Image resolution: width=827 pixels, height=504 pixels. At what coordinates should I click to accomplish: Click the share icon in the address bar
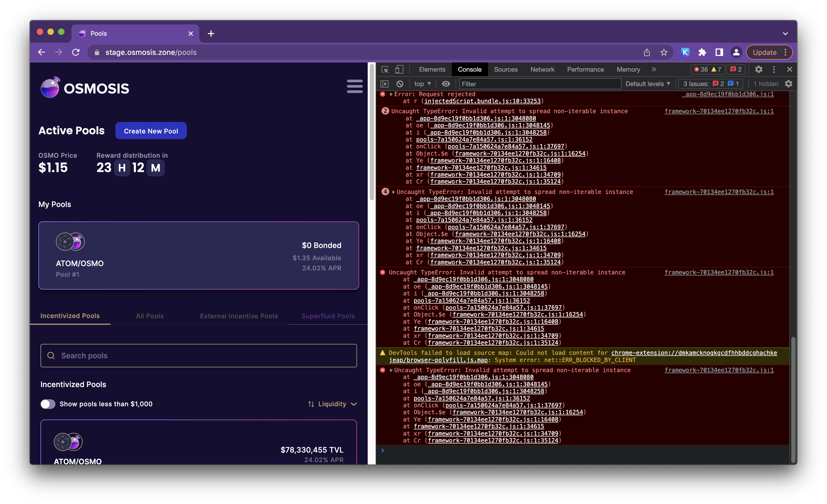[x=647, y=52]
